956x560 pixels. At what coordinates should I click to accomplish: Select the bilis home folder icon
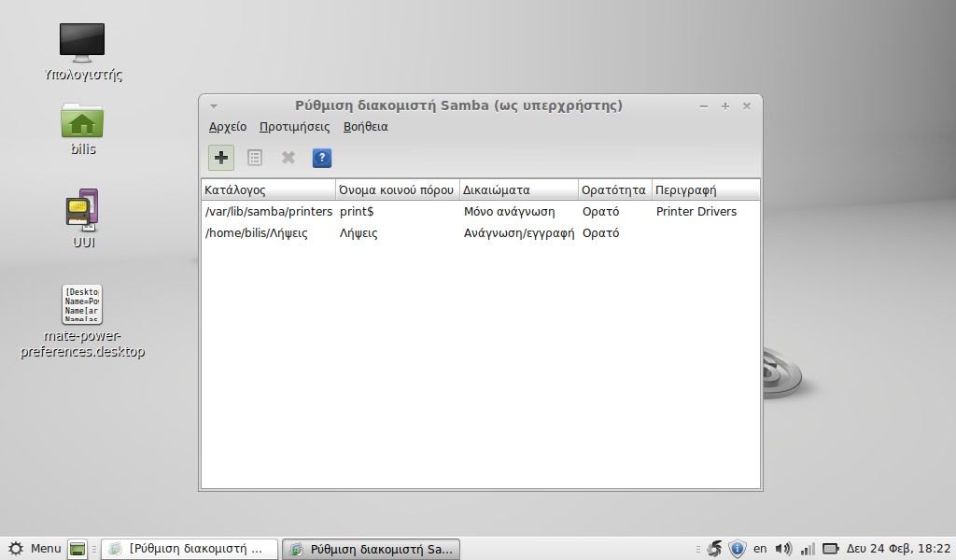(x=82, y=129)
